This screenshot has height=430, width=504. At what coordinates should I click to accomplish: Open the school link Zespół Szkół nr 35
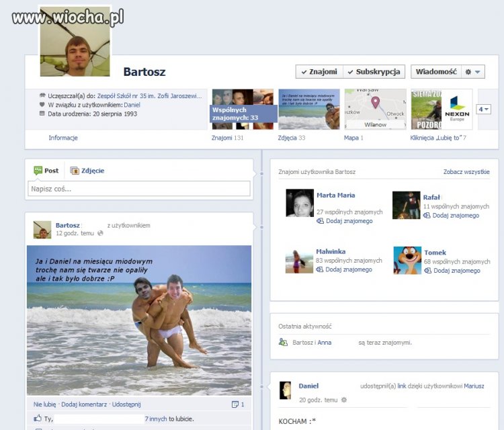pos(149,96)
